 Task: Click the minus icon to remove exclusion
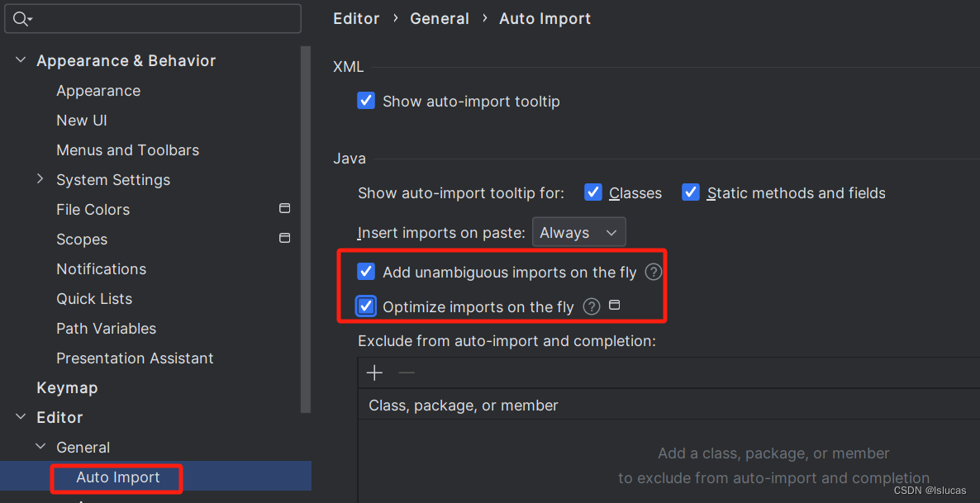[x=407, y=373]
